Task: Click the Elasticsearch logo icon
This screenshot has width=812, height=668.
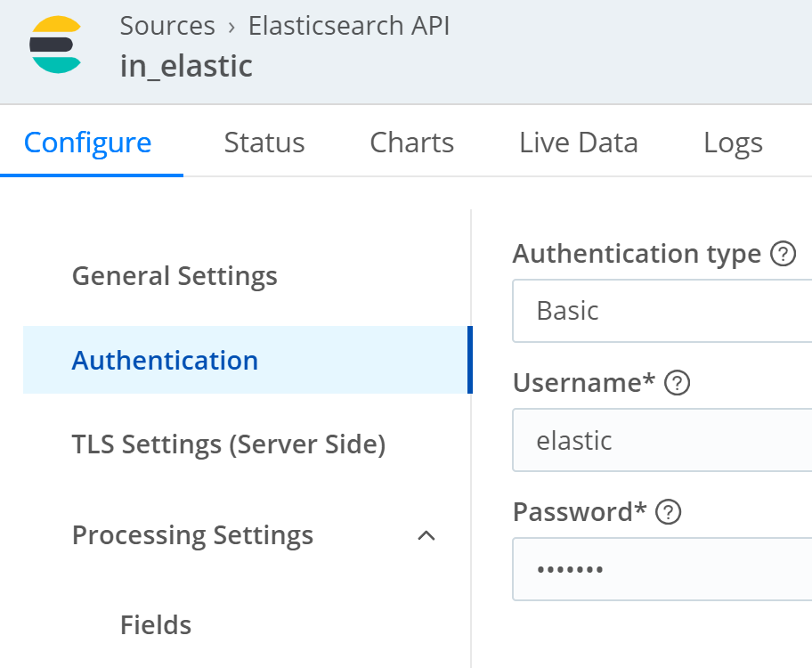Action: [56, 45]
